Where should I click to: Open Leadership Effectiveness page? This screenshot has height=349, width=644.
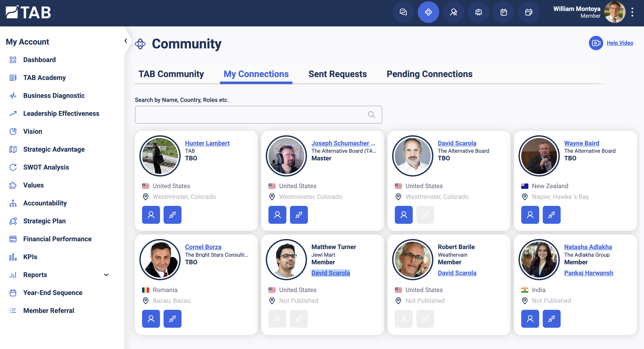point(61,114)
